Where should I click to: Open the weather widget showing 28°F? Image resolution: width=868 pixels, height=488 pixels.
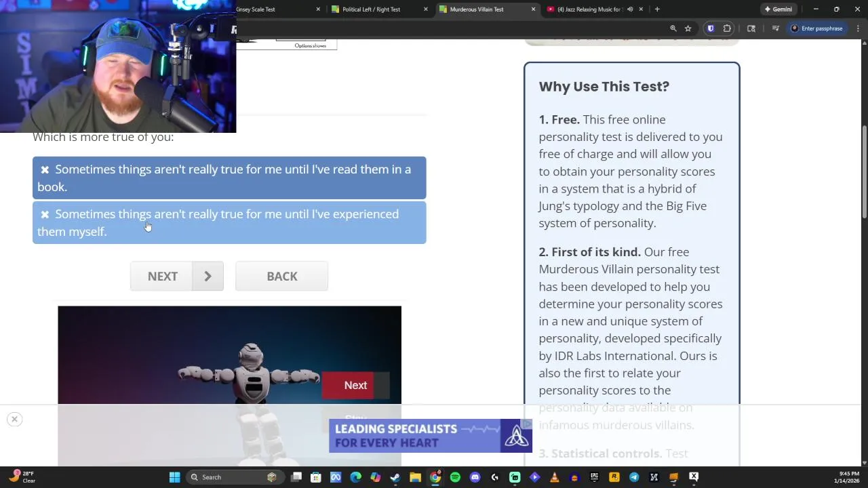22,477
